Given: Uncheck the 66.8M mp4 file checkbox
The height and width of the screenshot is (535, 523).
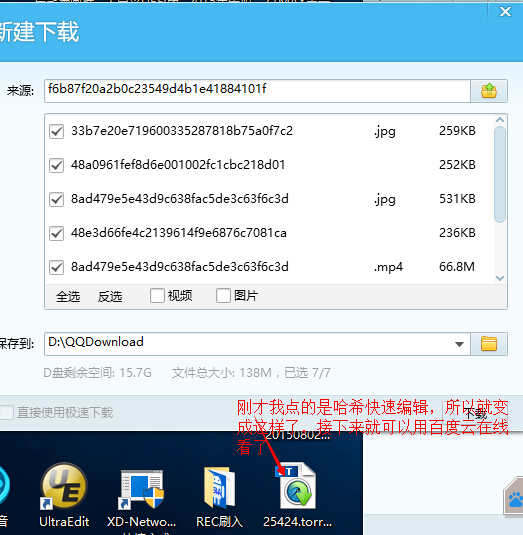Looking at the screenshot, I should point(56,267).
